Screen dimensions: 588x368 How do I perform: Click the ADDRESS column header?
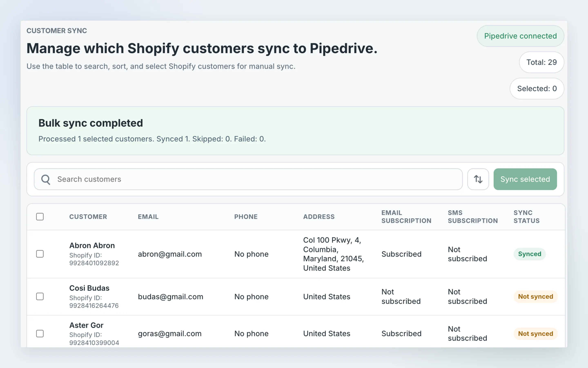pos(319,217)
